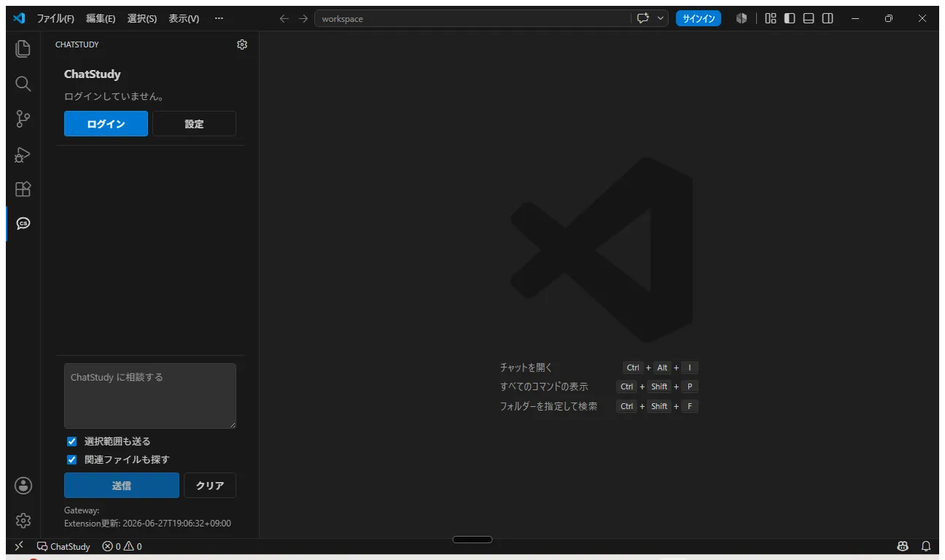Click the blue ログイン button

coord(106,124)
